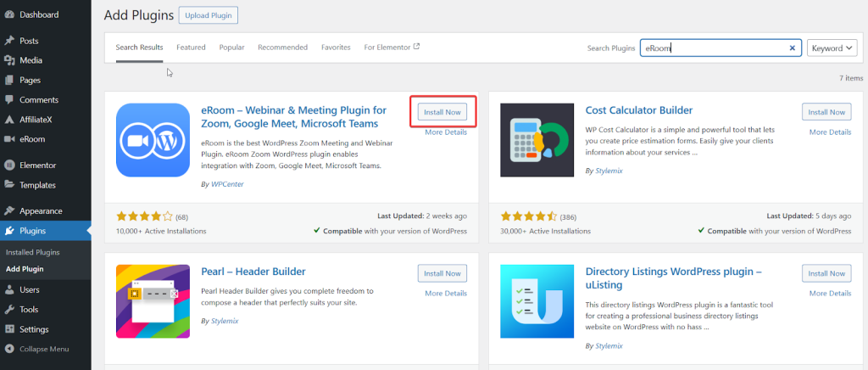The height and width of the screenshot is (370, 868).
Task: Click 'Last Updated: 2 weeks ago' text
Action: click(x=423, y=216)
